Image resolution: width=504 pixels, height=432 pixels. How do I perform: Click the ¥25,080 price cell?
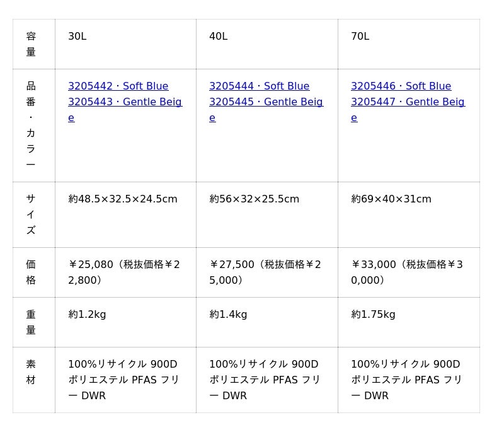tap(124, 272)
